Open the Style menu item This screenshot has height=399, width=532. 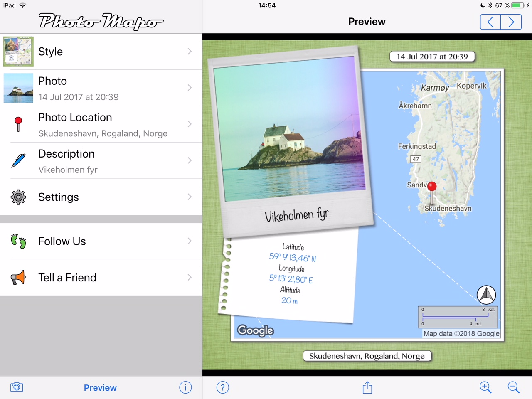(101, 52)
